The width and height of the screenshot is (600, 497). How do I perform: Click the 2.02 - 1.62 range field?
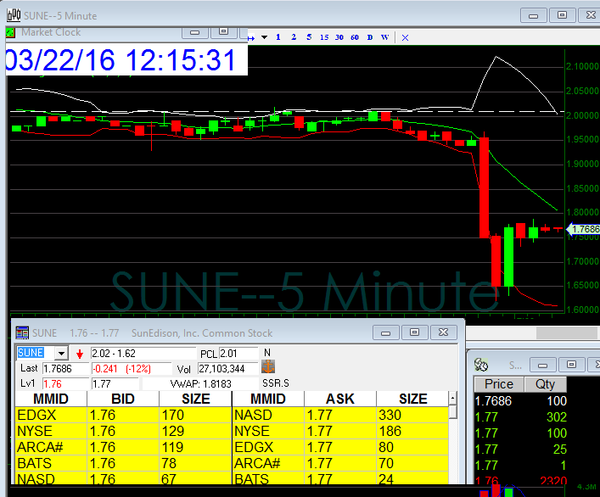(x=143, y=353)
